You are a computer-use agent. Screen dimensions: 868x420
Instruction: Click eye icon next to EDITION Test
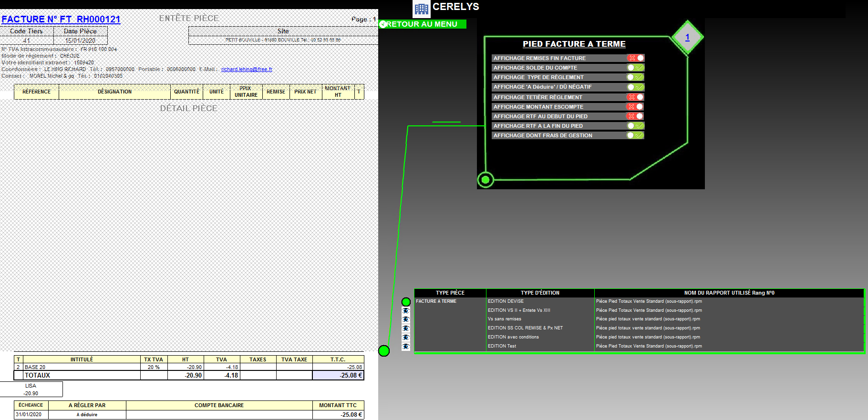point(406,347)
